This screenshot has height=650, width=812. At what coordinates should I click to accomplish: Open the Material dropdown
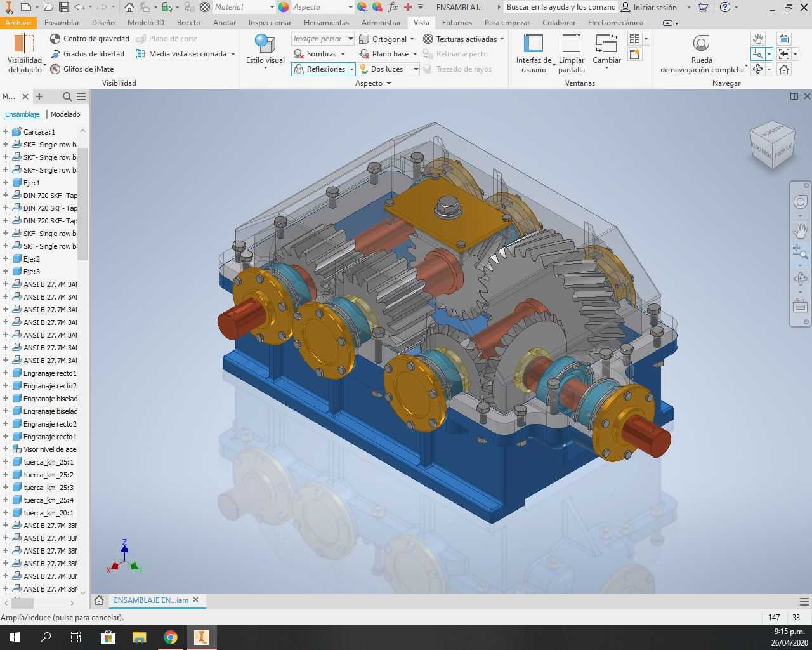click(x=244, y=7)
